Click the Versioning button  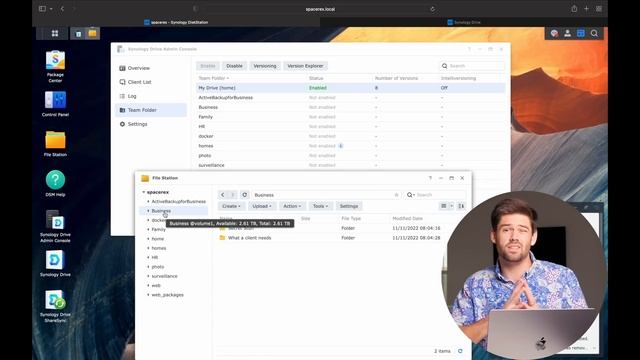pos(264,66)
